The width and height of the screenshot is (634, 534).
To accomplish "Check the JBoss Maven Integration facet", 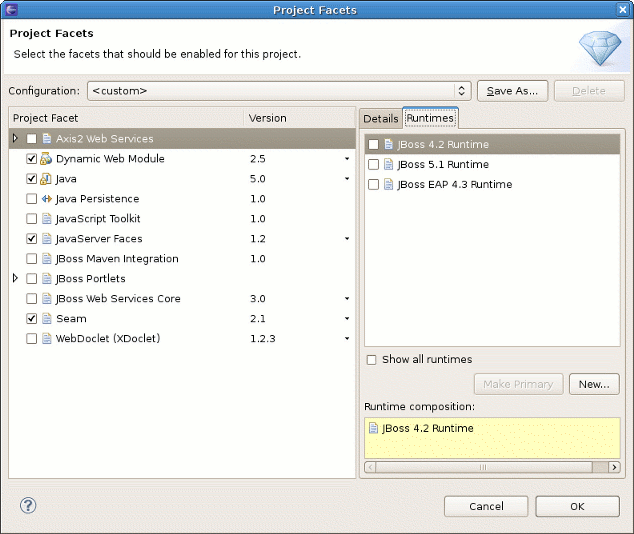I will pos(32,259).
